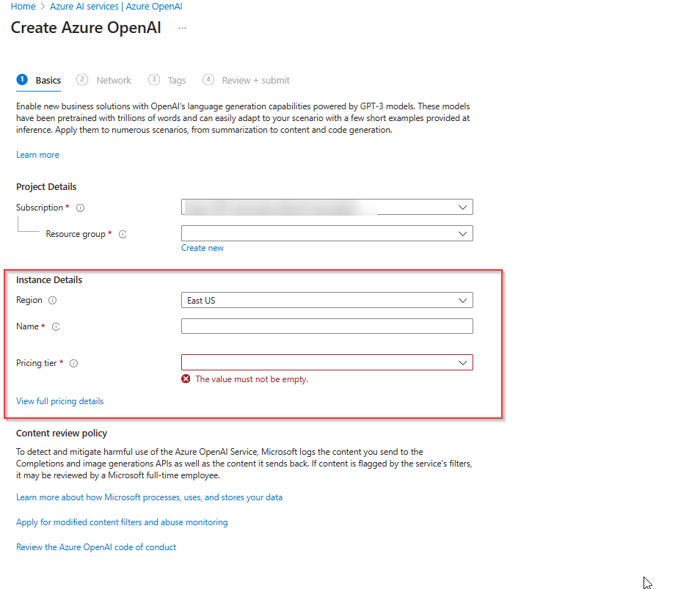The height and width of the screenshot is (589, 700).
Task: Click the Create Azure OpenAI page title
Action: coord(86,28)
